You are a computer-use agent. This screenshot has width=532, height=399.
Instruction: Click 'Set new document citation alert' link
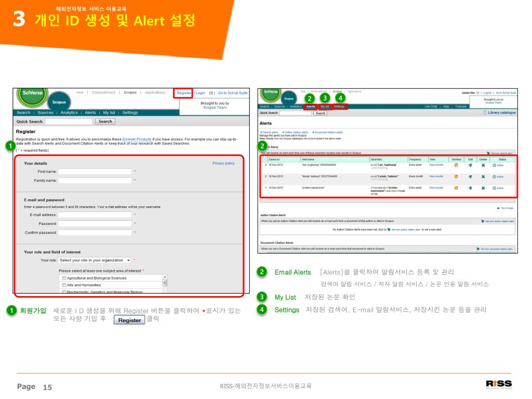tap(495, 249)
